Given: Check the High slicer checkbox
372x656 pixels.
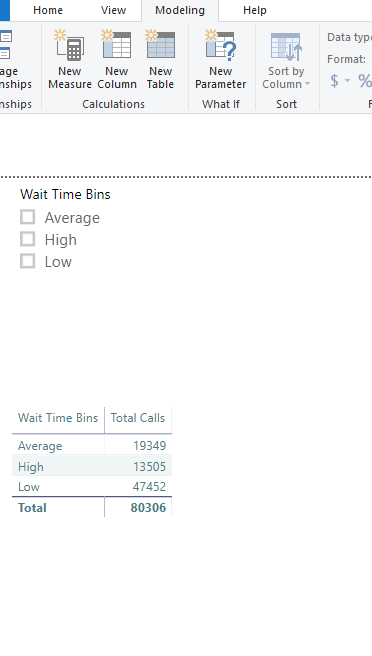Looking at the screenshot, I should click(28, 239).
